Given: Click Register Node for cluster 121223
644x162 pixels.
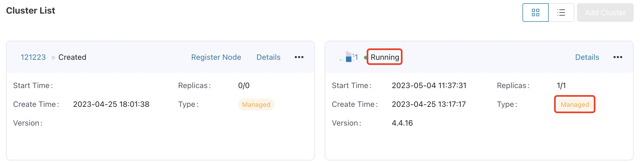Looking at the screenshot, I should click(x=216, y=57).
